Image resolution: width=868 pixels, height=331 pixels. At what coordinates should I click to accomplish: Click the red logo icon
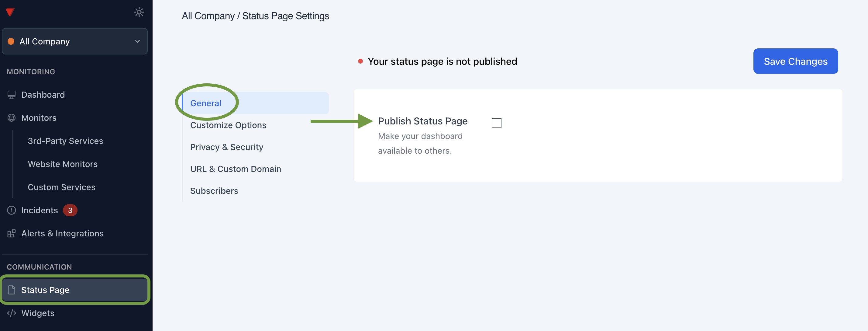10,12
